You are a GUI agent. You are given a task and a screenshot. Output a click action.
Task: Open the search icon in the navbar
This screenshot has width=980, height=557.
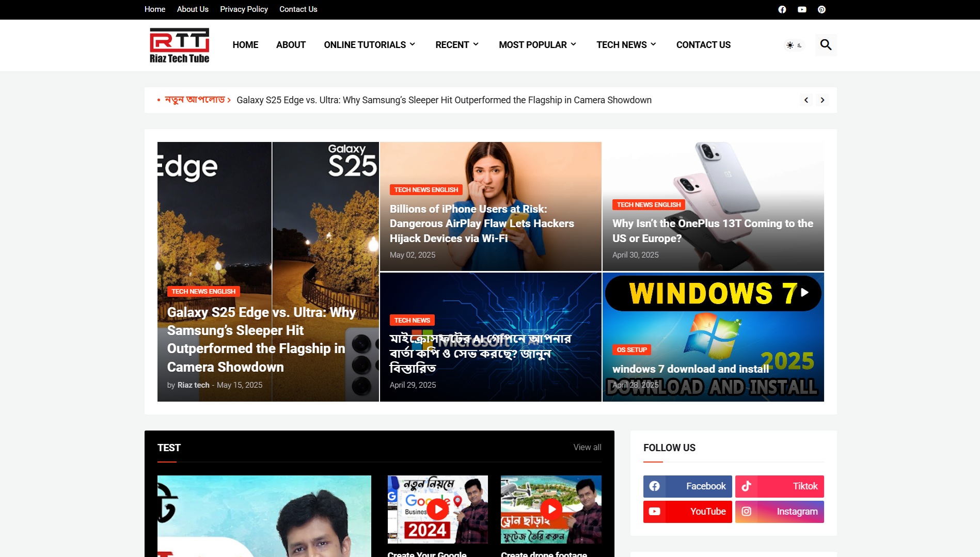click(826, 45)
